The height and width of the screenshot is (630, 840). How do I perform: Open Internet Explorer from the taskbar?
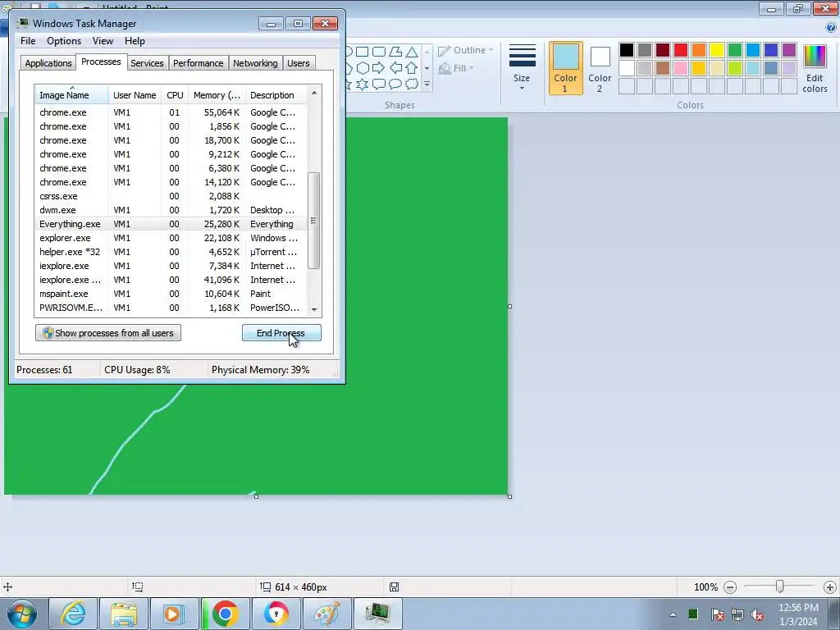pos(73,614)
